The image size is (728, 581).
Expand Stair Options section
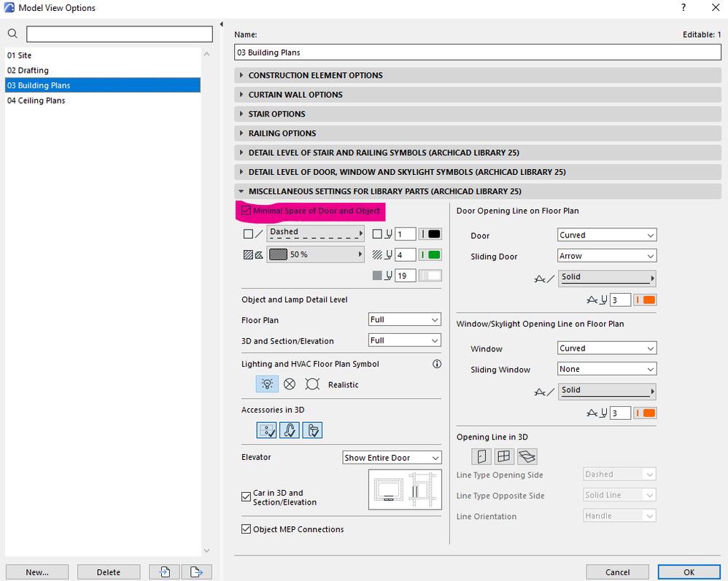(x=477, y=114)
